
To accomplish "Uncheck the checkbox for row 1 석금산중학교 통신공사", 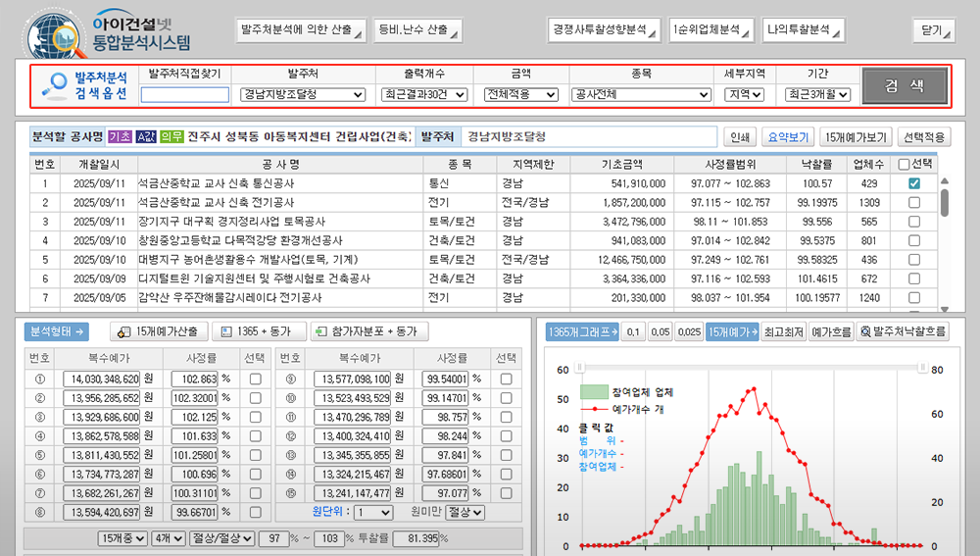I will click(x=913, y=183).
